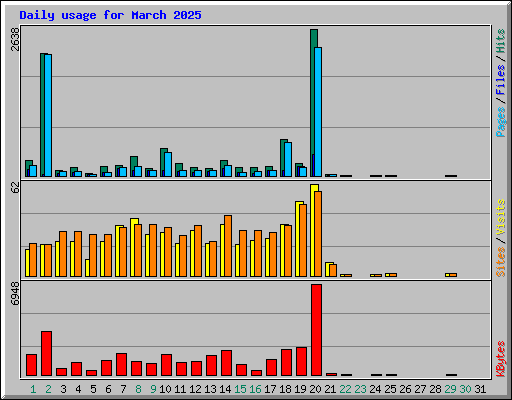The image size is (512, 400).
Task: Click the cyan pages bar for day 2
Action: coord(48,115)
